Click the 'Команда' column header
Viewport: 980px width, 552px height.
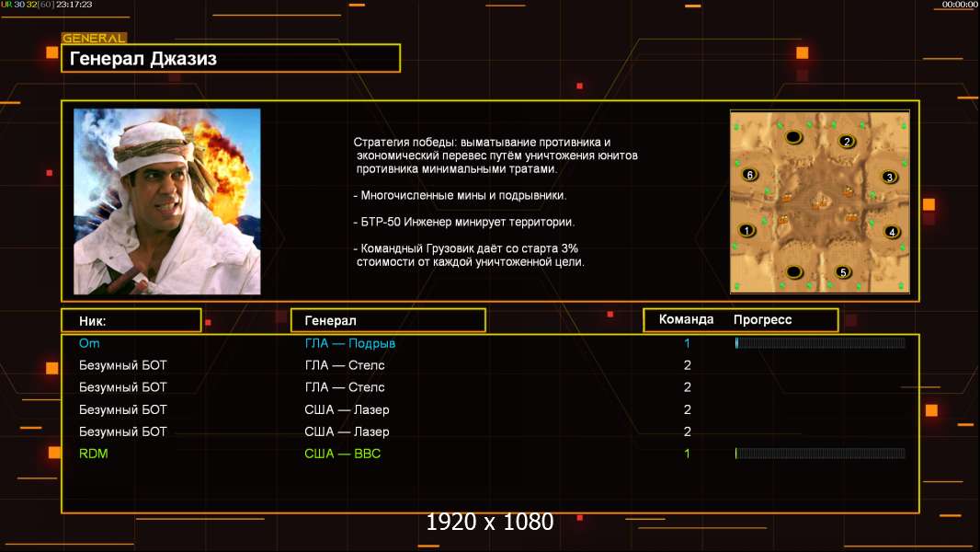pyautogui.click(x=686, y=319)
